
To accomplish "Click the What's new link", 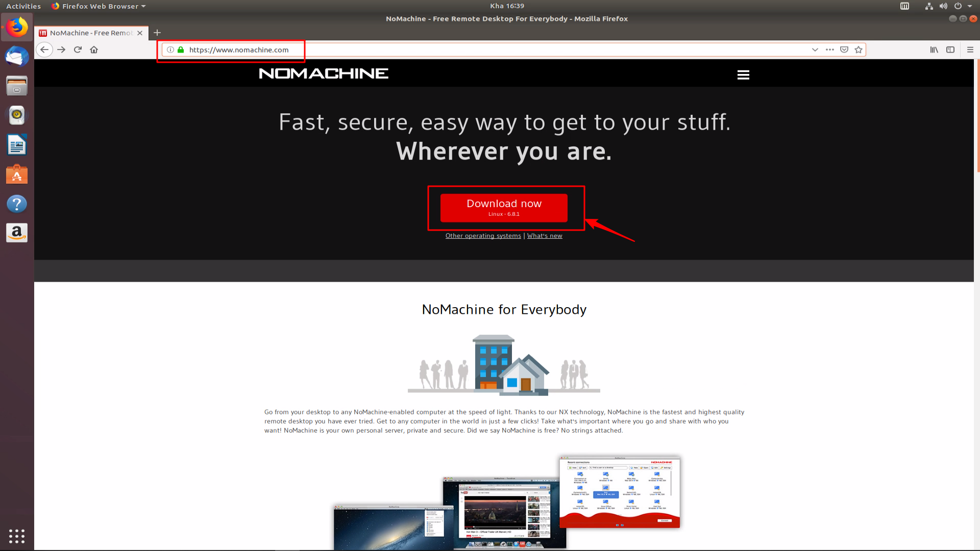I will 545,236.
